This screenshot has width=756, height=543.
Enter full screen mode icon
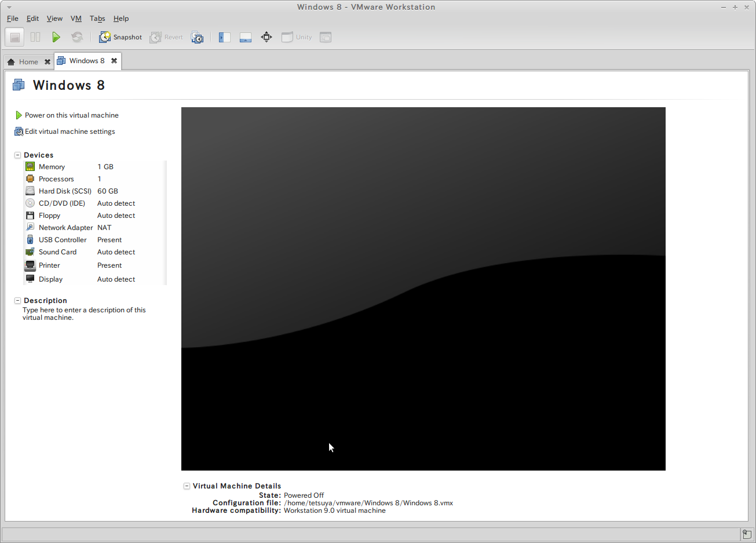266,37
